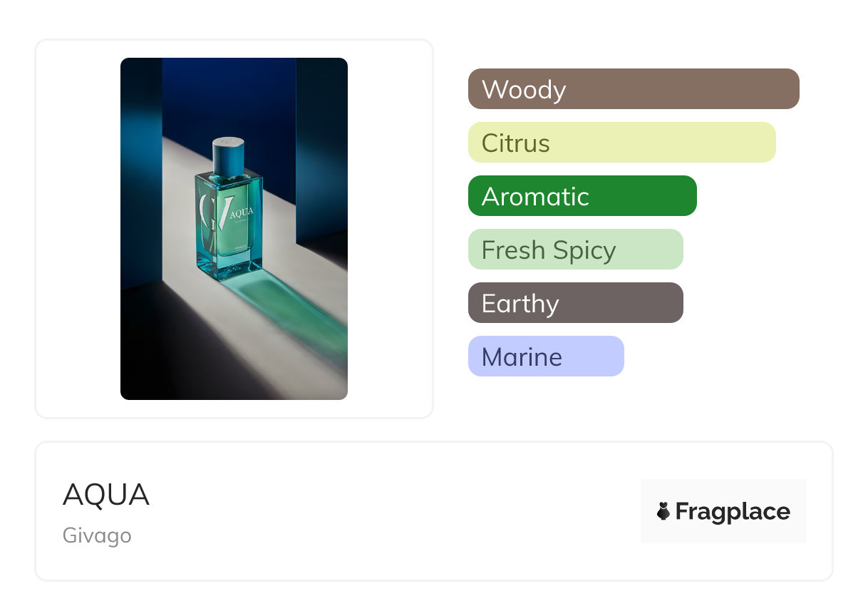868x616 pixels.
Task: Click the AQUA perfume title
Action: 106,495
